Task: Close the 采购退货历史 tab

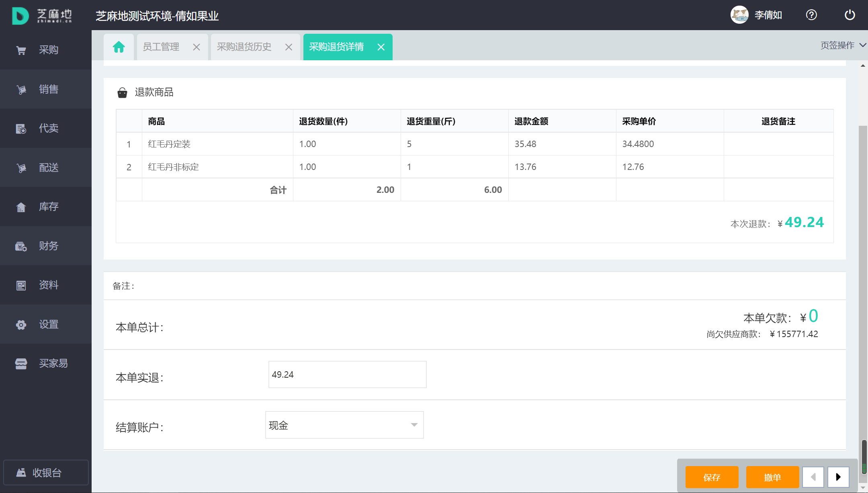Action: [x=289, y=47]
